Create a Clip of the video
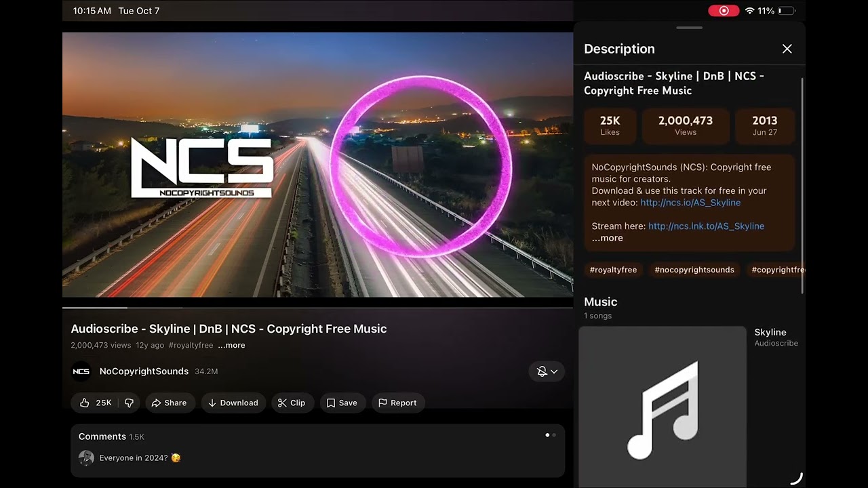Viewport: 868px width, 488px height. [x=292, y=403]
